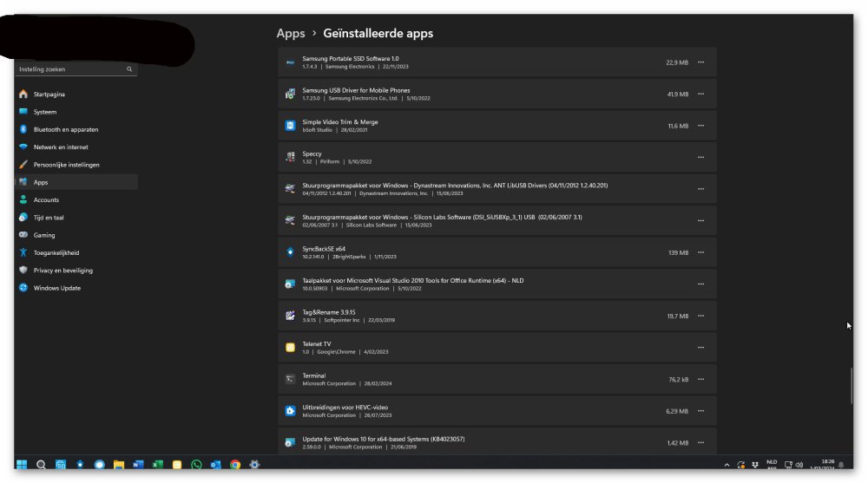868x483 pixels.
Task: Open Dropbox from the system tray
Action: click(x=755, y=465)
